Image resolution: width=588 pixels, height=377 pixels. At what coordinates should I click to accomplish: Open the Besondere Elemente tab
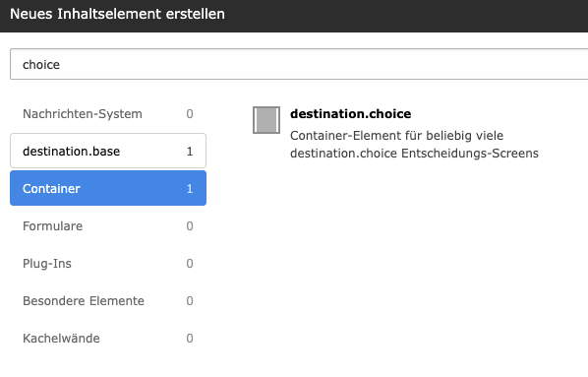coord(108,301)
